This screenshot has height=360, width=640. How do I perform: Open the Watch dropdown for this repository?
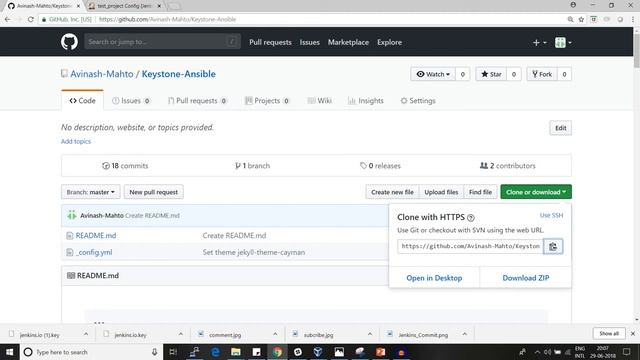(433, 74)
